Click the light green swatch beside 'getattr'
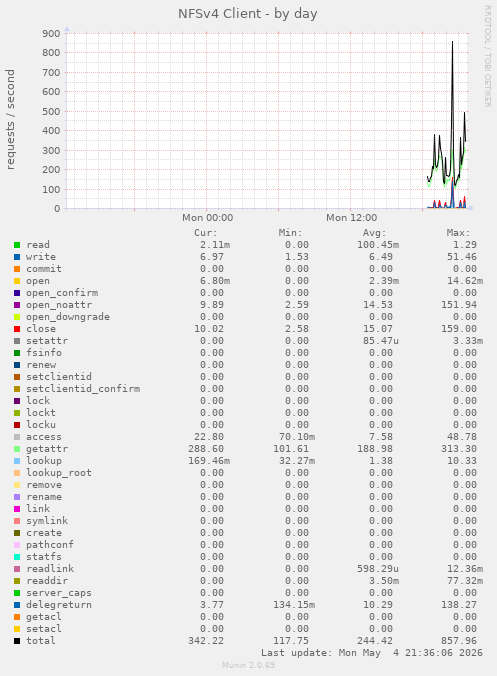The height and width of the screenshot is (676, 497). [x=17, y=449]
